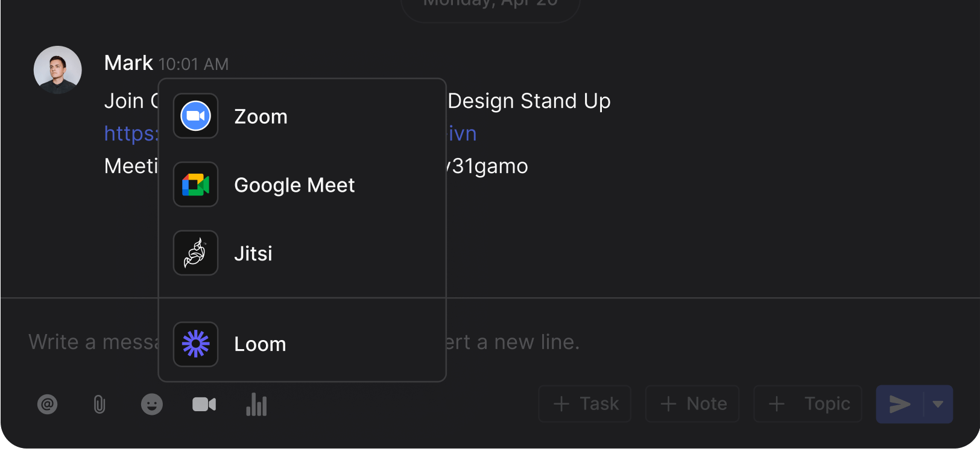Click the send message arrow icon
The image size is (980, 451).
coord(900,404)
